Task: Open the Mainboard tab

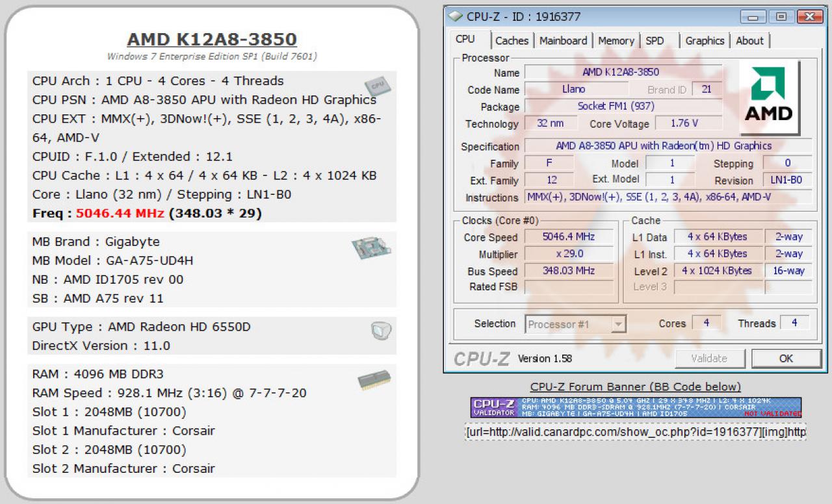Action: (x=563, y=40)
